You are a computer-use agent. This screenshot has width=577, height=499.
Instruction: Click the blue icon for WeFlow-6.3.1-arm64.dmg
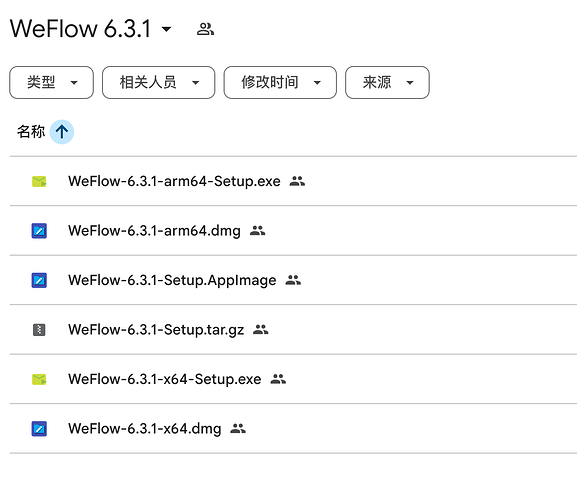(39, 231)
